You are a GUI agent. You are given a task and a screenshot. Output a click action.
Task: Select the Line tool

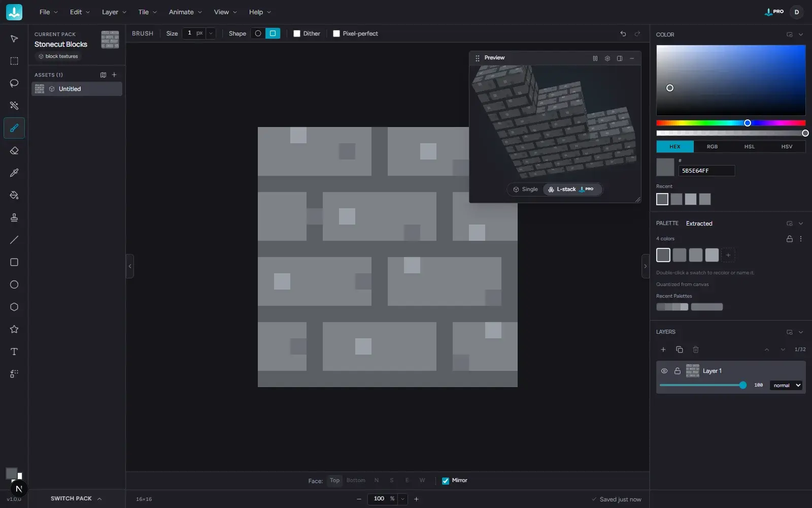click(14, 240)
